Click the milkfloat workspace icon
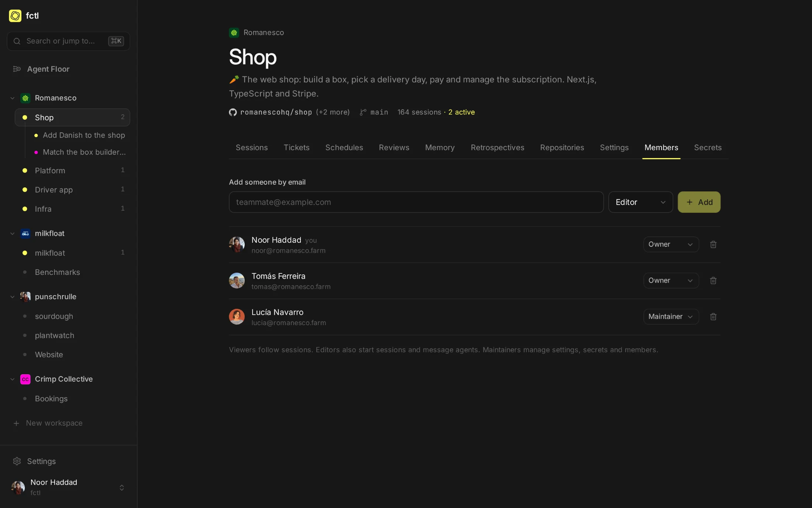Screen dimensions: 812x508 [25, 233]
